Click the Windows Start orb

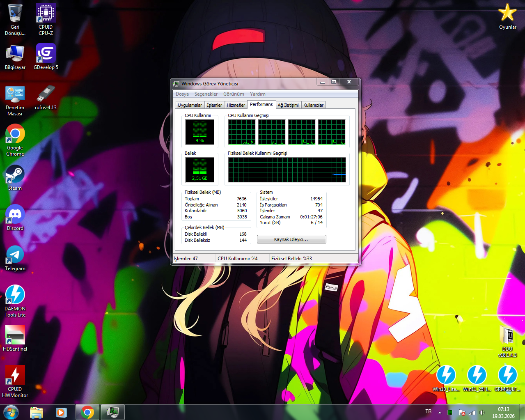pos(11,412)
